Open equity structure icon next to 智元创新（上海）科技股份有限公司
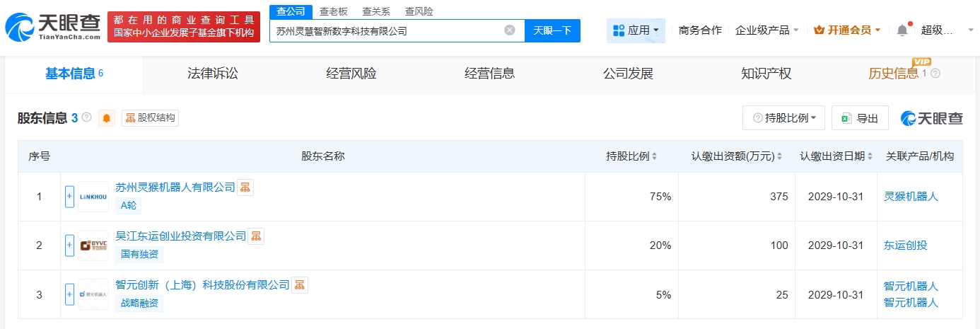The width and height of the screenshot is (980, 329). [300, 285]
